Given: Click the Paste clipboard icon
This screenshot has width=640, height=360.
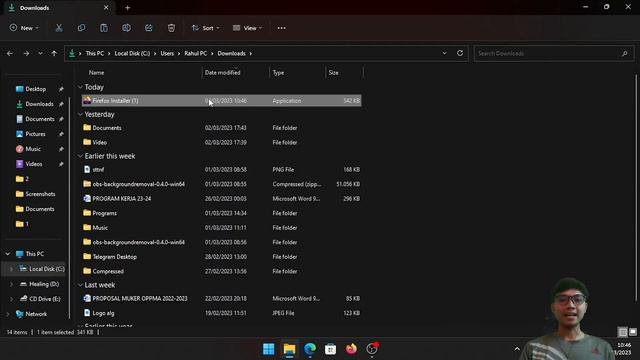Looking at the screenshot, I should [x=104, y=28].
